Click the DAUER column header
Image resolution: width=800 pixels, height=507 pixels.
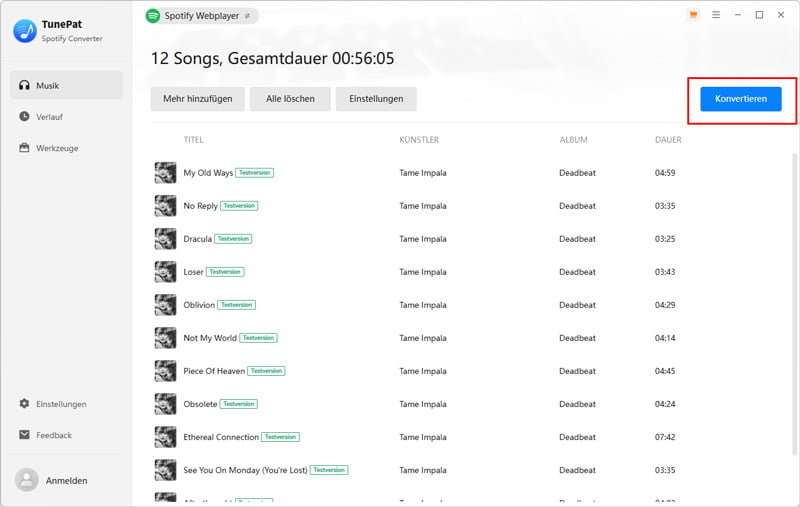coord(668,140)
